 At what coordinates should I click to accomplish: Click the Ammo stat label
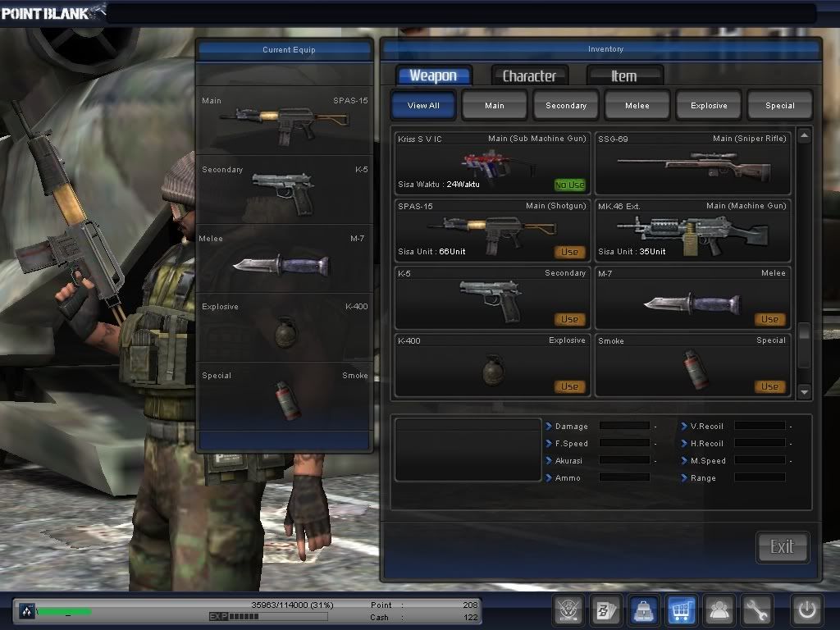568,478
